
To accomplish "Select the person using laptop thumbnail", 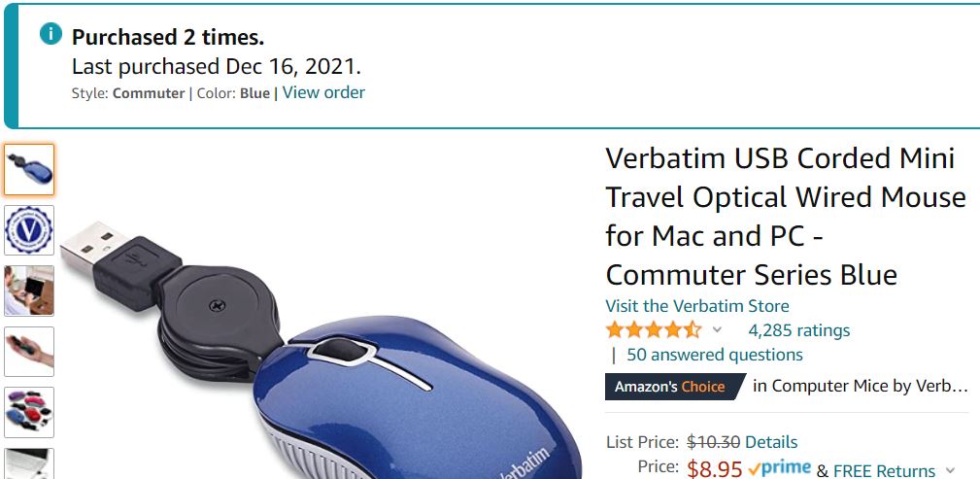I will (29, 291).
